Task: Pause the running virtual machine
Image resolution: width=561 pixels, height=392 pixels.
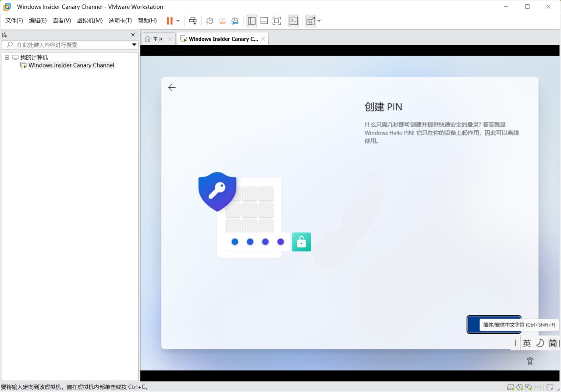Action: [x=170, y=21]
